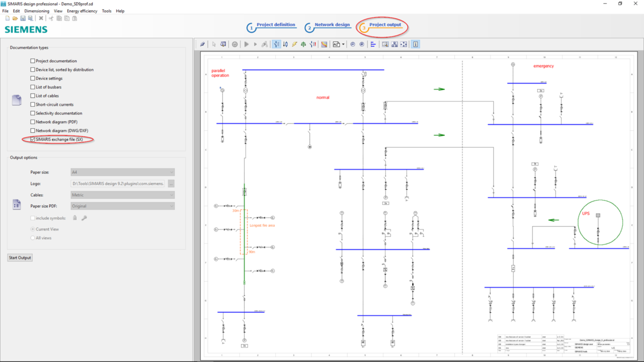
Task: Check the List of cables option
Action: [33, 95]
